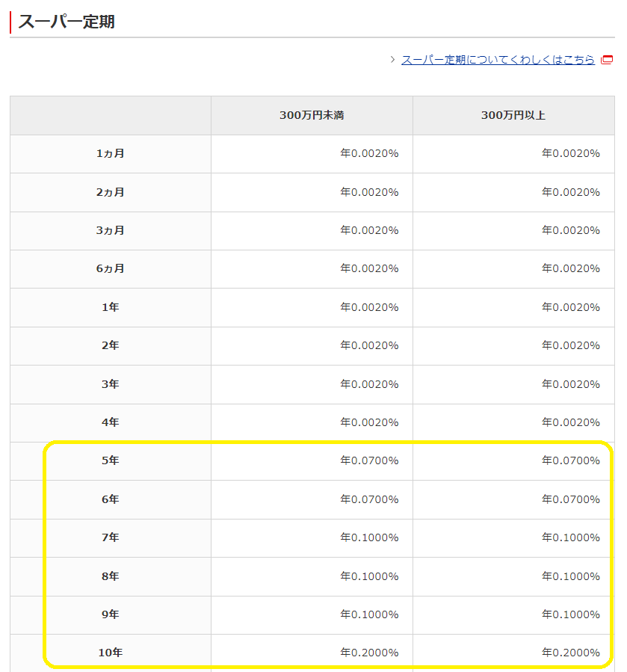Click the 8年 rate 年0.1000% under 300万円未満
Viewport: 627px width, 672px height.
pos(369,576)
